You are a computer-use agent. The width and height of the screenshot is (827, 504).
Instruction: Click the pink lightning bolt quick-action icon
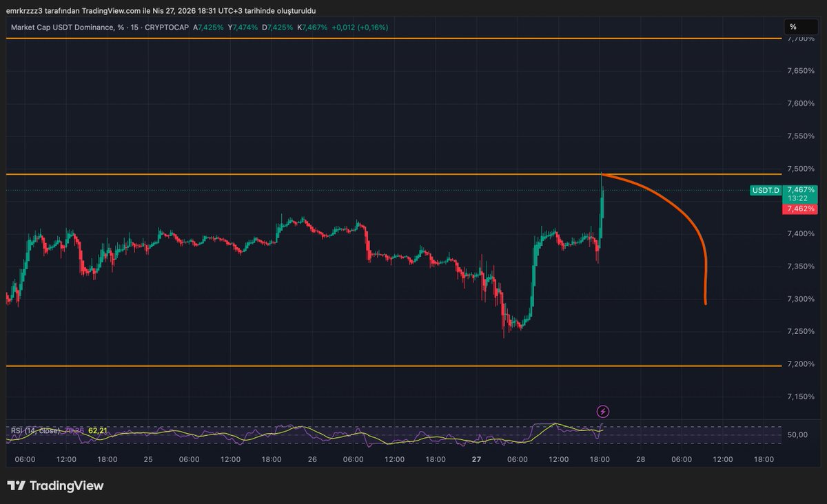[x=602, y=411]
